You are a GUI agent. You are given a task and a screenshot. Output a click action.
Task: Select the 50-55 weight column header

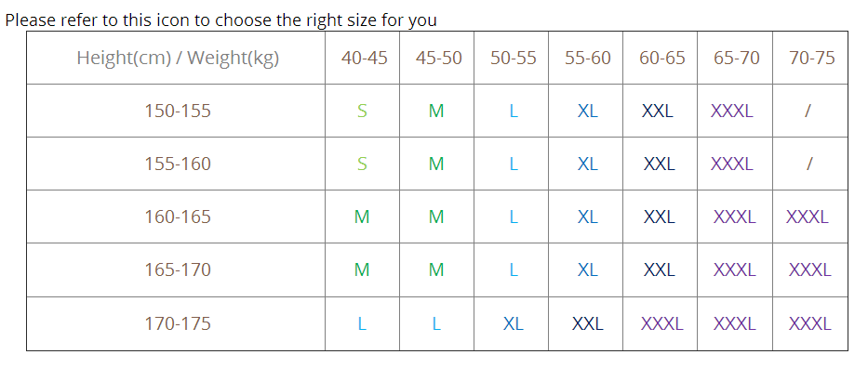tap(513, 58)
